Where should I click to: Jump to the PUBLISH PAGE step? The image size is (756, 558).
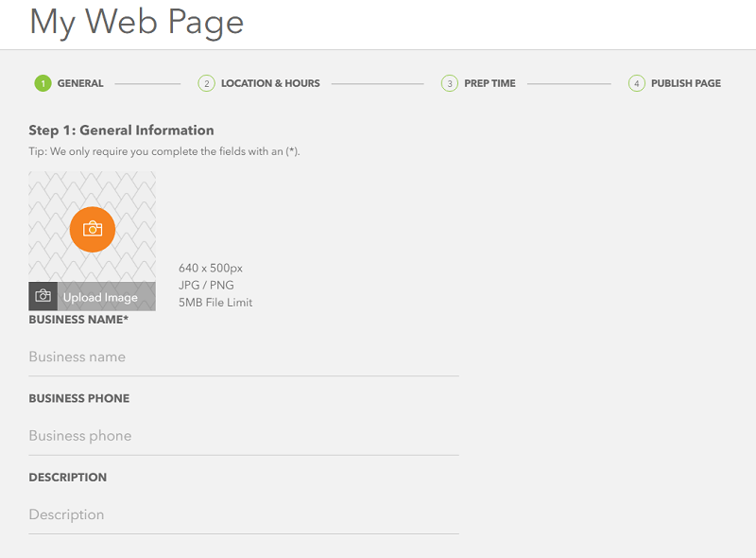click(686, 83)
